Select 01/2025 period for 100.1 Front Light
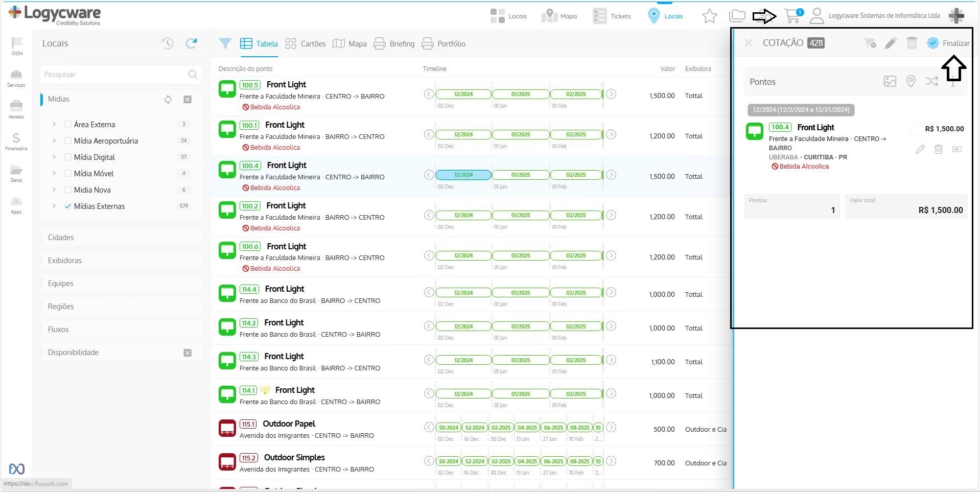Viewport: 980px width, 492px height. (x=521, y=134)
